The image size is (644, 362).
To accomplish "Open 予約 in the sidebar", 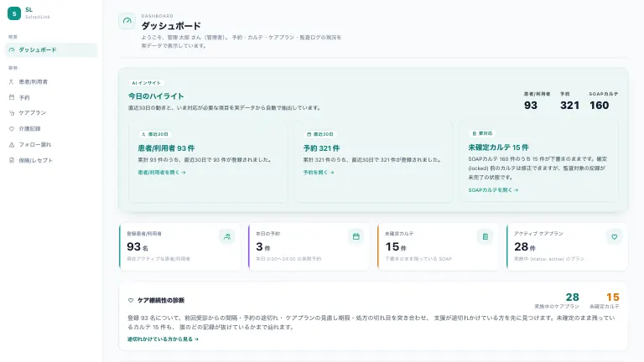I will [51, 97].
